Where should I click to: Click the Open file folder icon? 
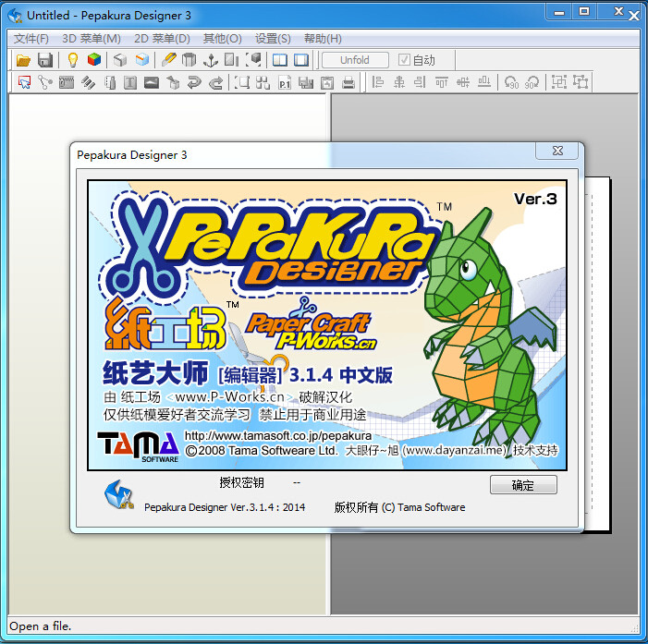point(23,60)
